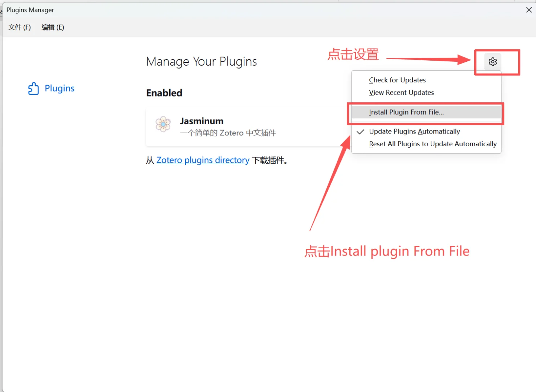The width and height of the screenshot is (536, 392).
Task: Toggle Update Plugins Automatically option
Action: [426, 131]
